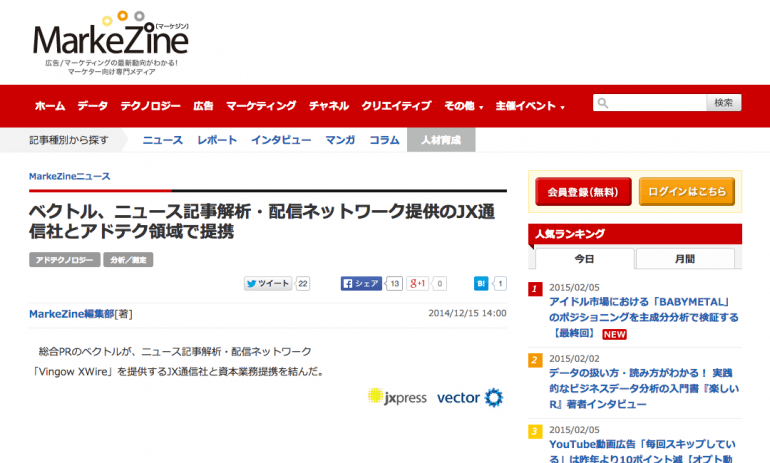Image resolution: width=770 pixels, height=463 pixels.
Task: Click the 記事種別から探す label
Action: [x=69, y=140]
